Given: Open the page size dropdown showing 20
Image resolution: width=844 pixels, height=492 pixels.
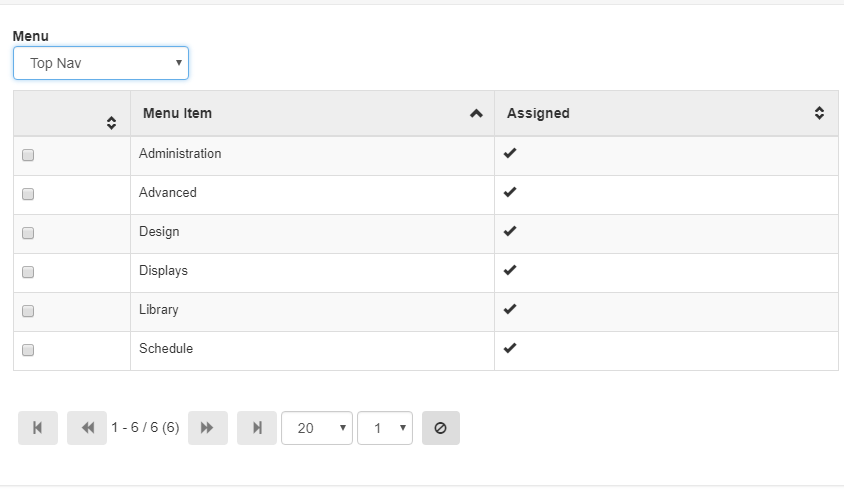Looking at the screenshot, I should click(x=316, y=428).
